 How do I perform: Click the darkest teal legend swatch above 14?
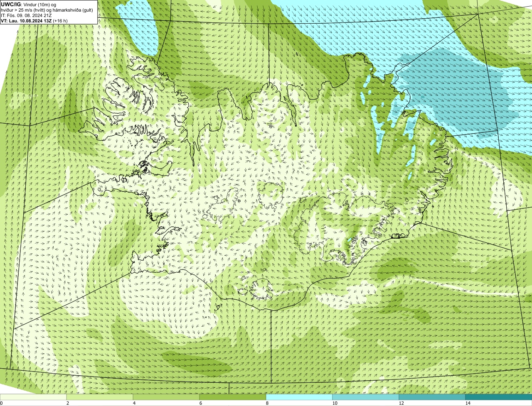[499, 397]
